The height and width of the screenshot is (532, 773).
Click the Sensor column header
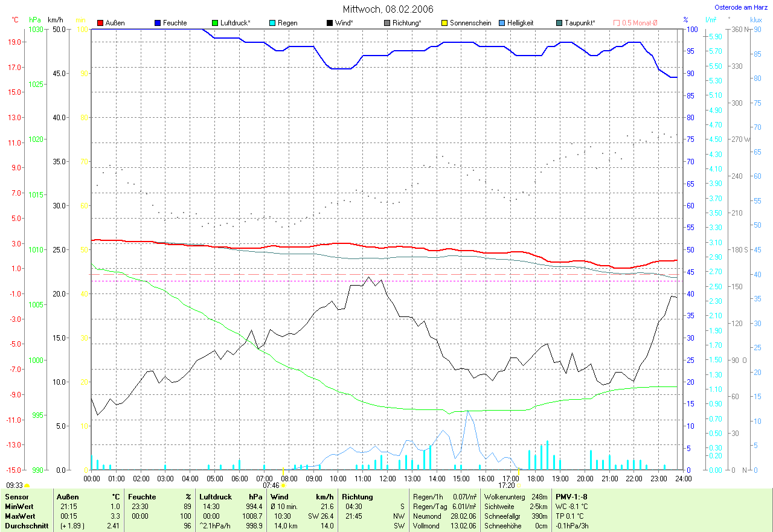click(16, 496)
